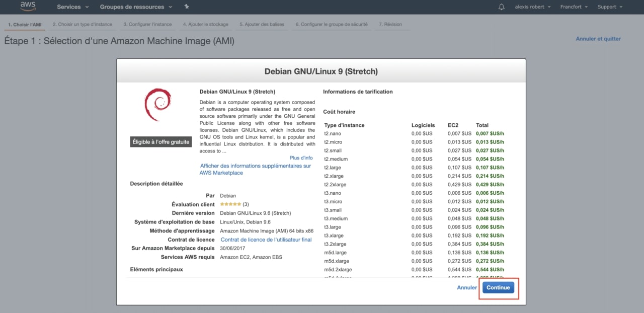
Task: Click the m5d.large instance type
Action: tap(335, 253)
